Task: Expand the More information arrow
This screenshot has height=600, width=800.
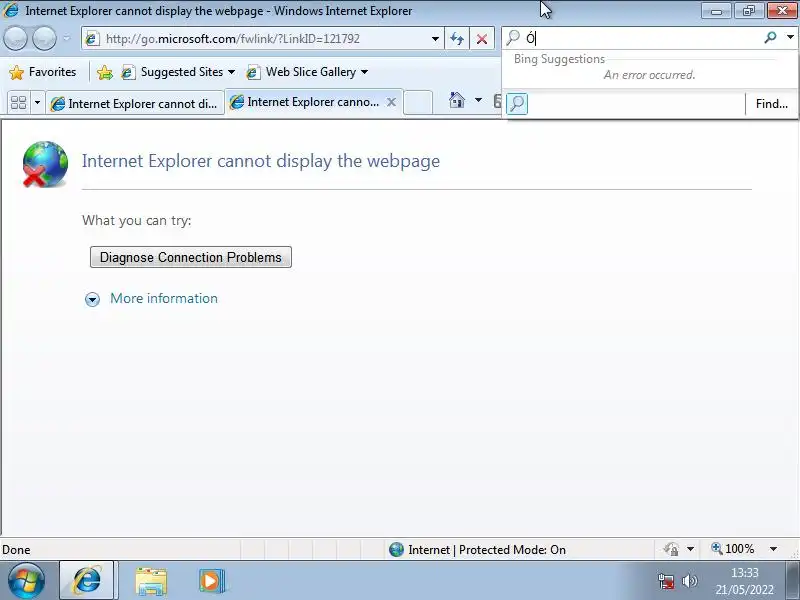Action: (x=92, y=299)
